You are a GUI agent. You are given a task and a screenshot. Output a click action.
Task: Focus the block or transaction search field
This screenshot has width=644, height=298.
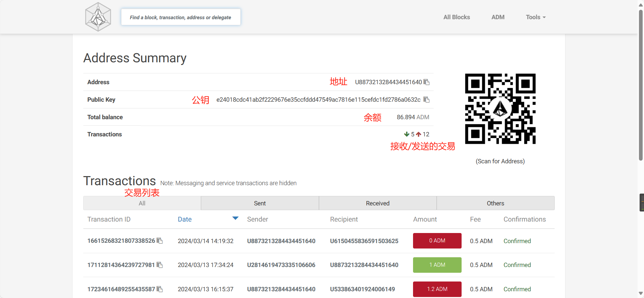[x=181, y=17]
